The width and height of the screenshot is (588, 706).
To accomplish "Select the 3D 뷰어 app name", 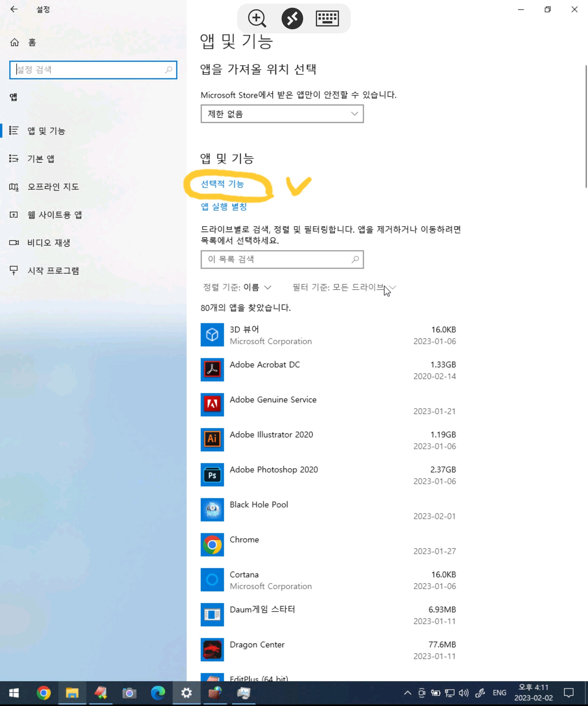I will (244, 329).
